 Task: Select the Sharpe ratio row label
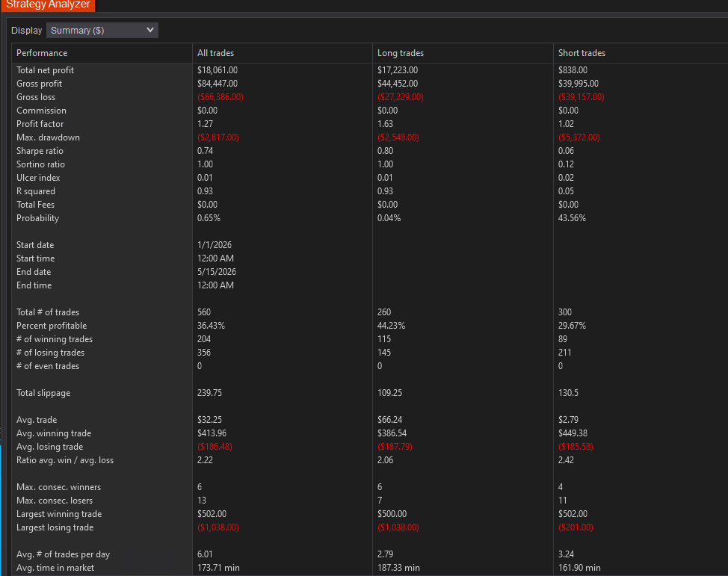pyautogui.click(x=40, y=151)
